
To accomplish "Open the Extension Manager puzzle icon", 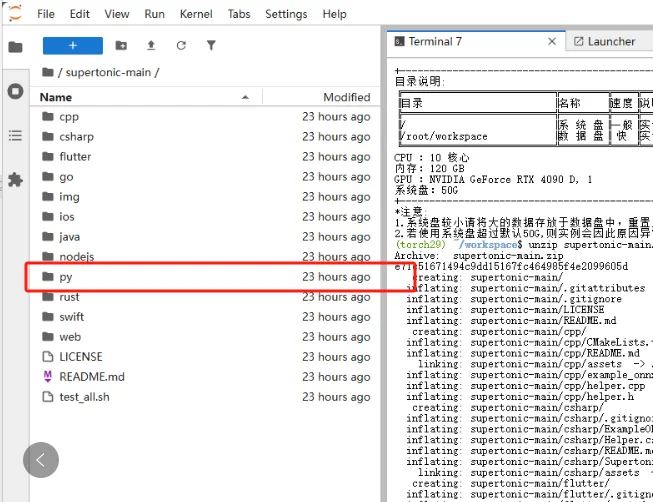I will pos(15,180).
